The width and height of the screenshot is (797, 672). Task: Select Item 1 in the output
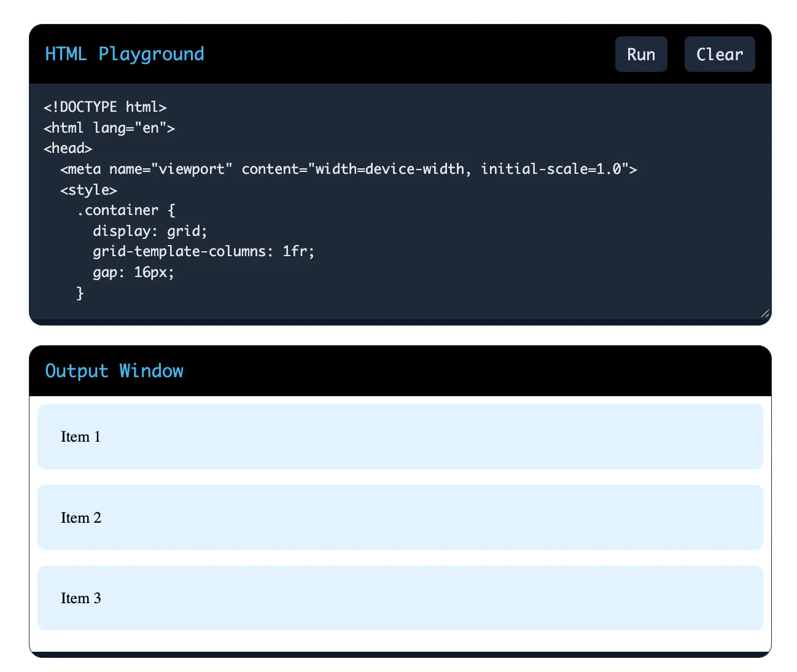coord(400,437)
